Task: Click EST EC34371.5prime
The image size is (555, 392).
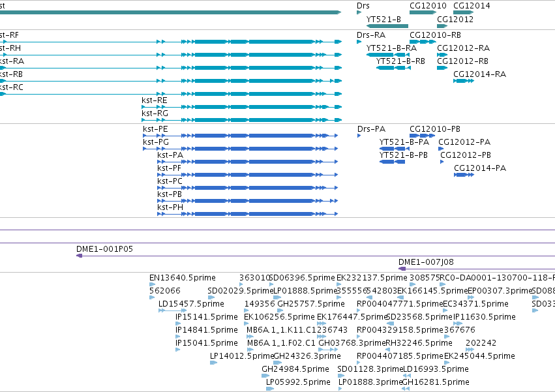Action: (445, 310)
